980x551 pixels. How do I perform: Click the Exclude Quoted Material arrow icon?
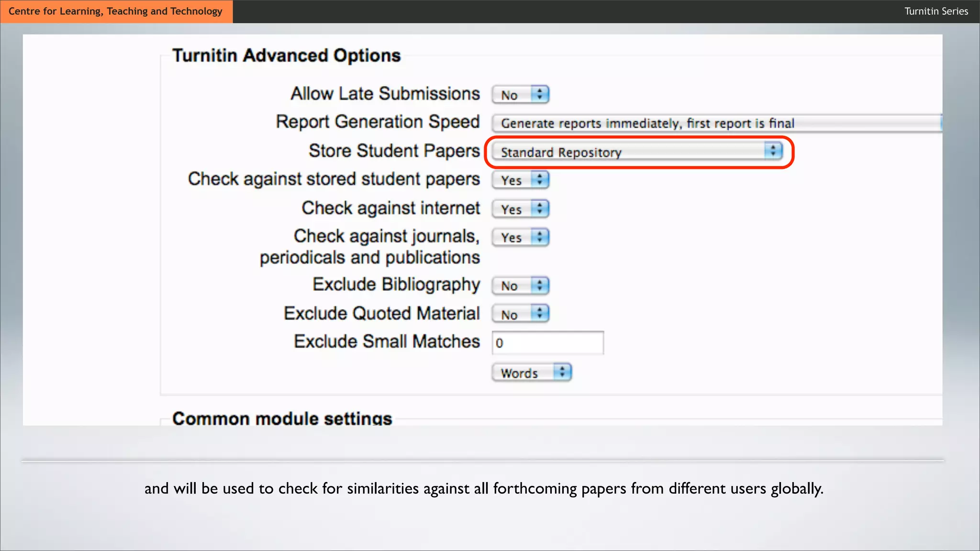pos(540,314)
